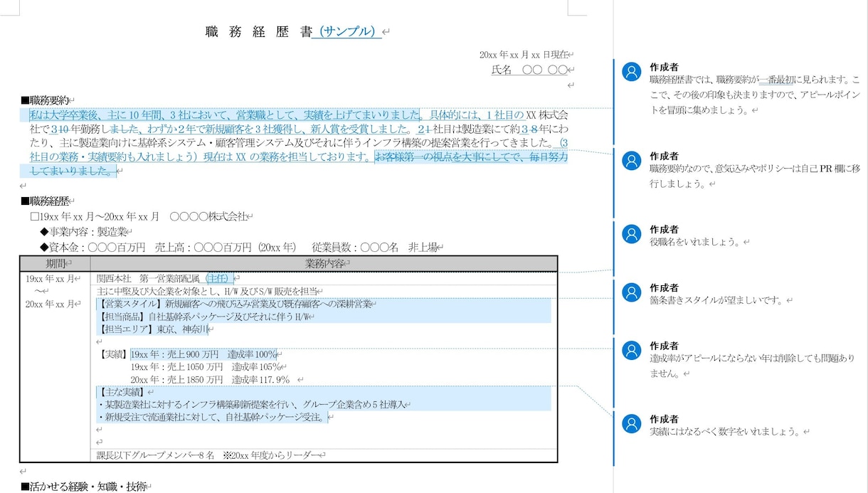Click the period cell 20xx年xx月
The height and width of the screenshot is (493, 868).
50,304
